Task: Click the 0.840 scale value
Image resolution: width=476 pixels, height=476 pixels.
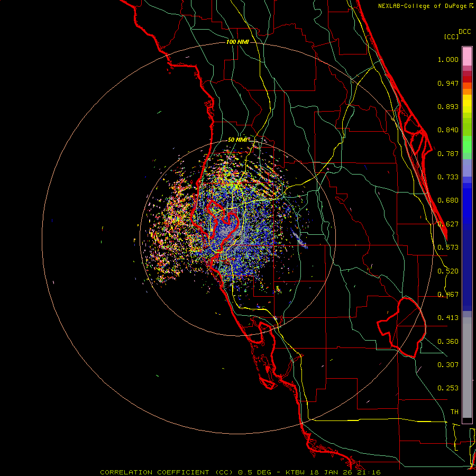Action: pos(448,130)
